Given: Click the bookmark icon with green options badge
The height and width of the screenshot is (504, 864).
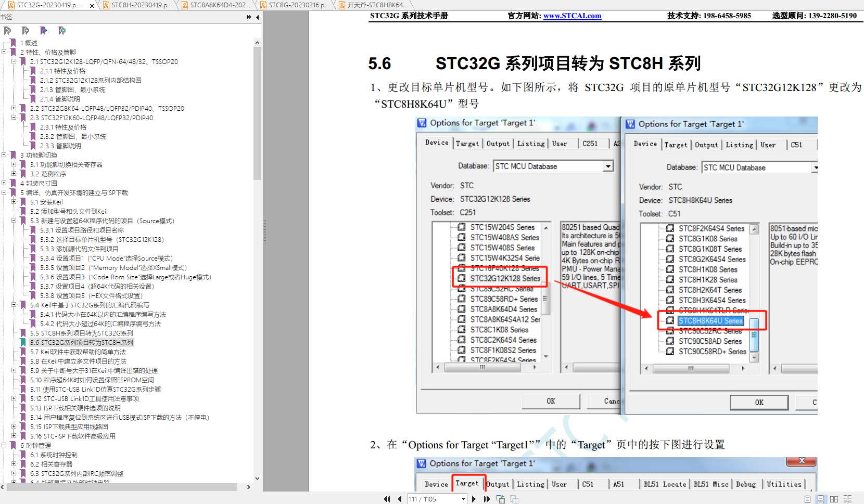Looking at the screenshot, I should [x=62, y=31].
